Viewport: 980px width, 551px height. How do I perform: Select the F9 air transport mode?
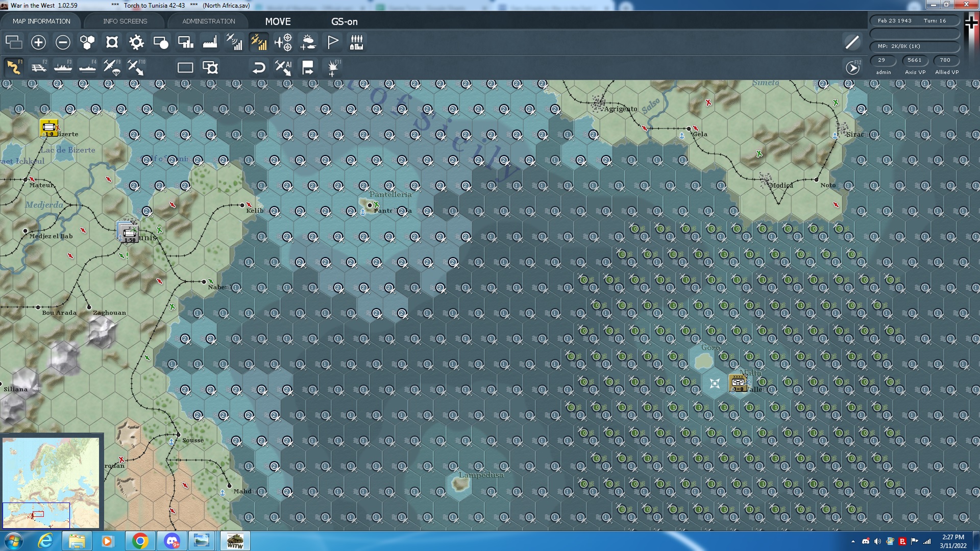tap(111, 67)
